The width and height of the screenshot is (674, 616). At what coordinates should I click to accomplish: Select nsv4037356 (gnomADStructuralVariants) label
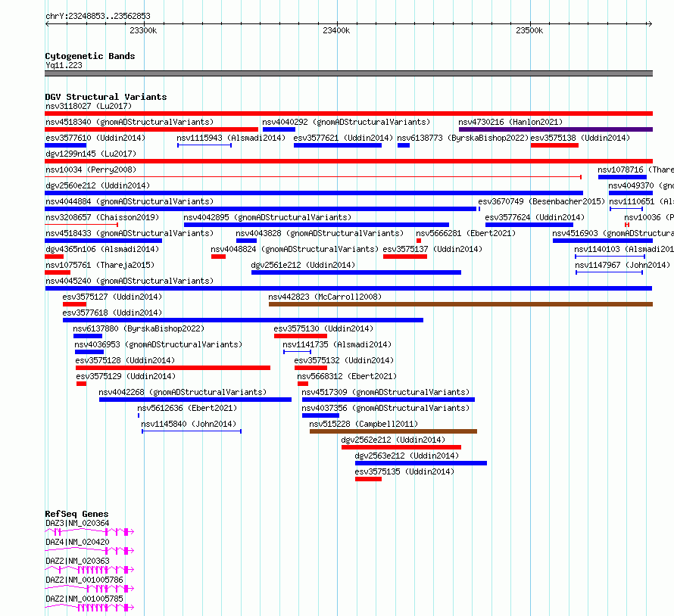[385, 408]
